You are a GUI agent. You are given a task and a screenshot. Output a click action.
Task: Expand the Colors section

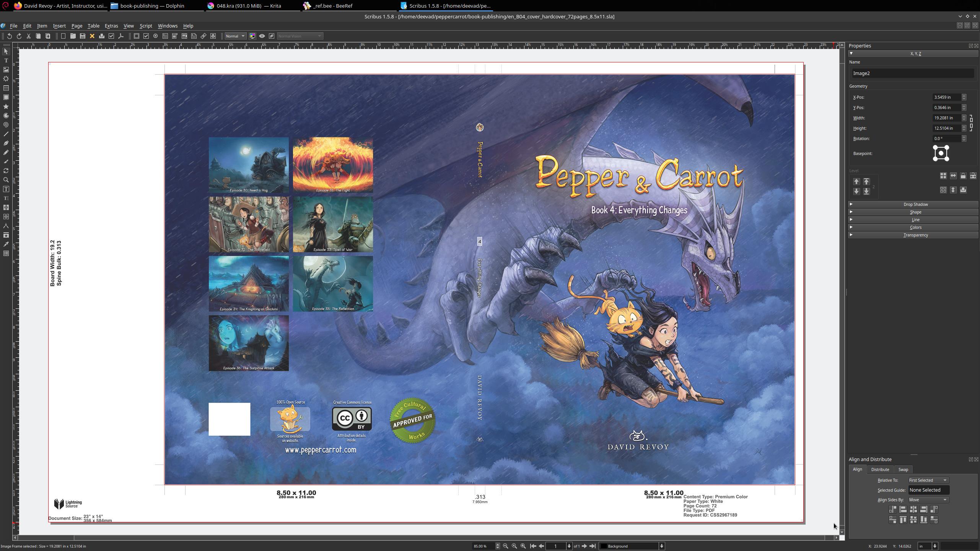point(915,227)
